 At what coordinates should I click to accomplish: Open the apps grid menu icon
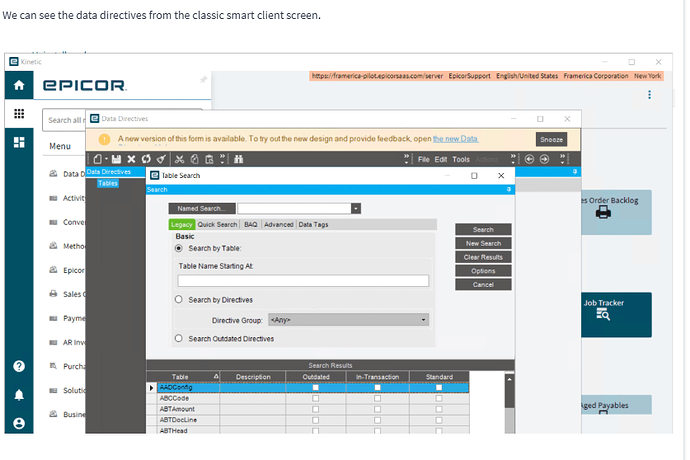19,114
